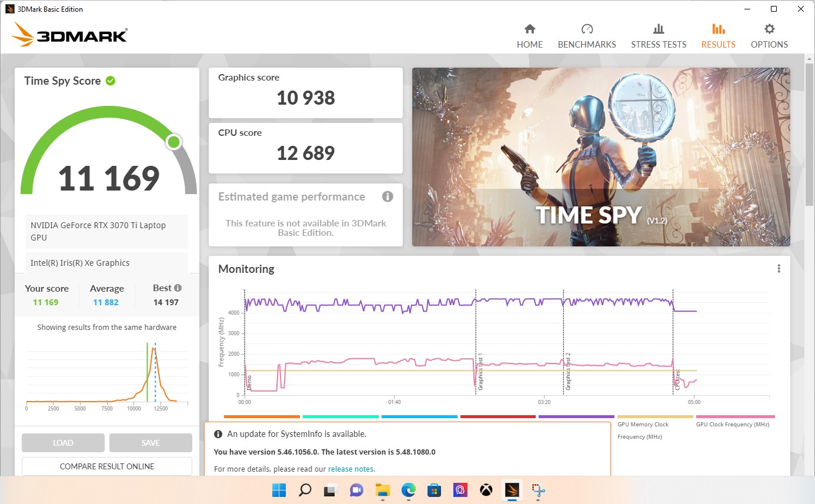The width and height of the screenshot is (815, 504).
Task: Click the Graphics test 1 marker in the chart
Action: coord(480,372)
